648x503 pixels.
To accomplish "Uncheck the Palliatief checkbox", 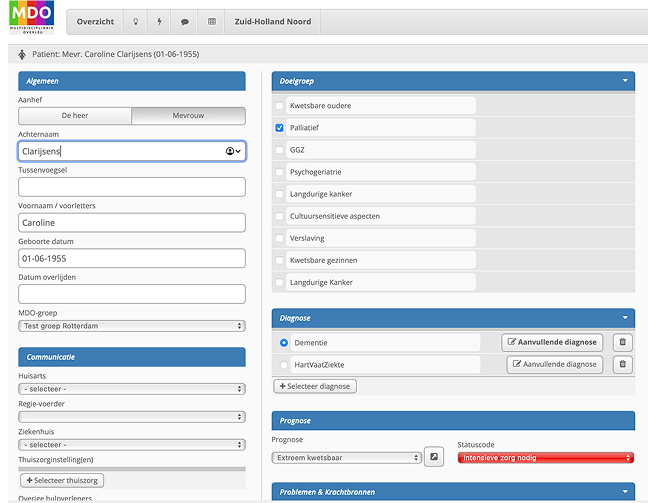I will [x=280, y=128].
